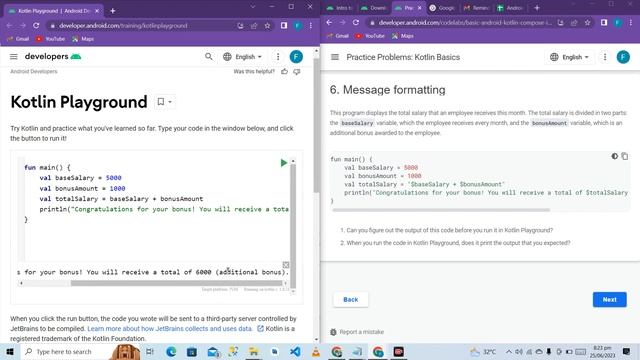Click the Next button in the codelab
Screen dimensions: 640x360
[609, 300]
